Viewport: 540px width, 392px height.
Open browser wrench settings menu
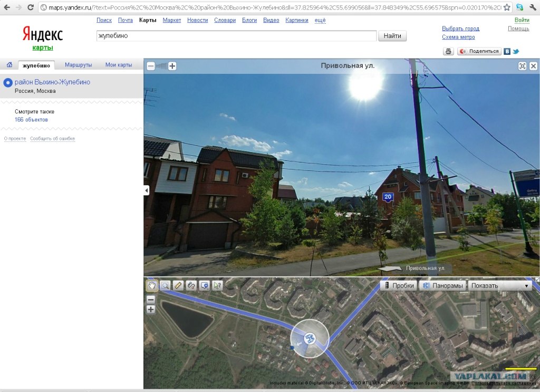(x=533, y=7)
